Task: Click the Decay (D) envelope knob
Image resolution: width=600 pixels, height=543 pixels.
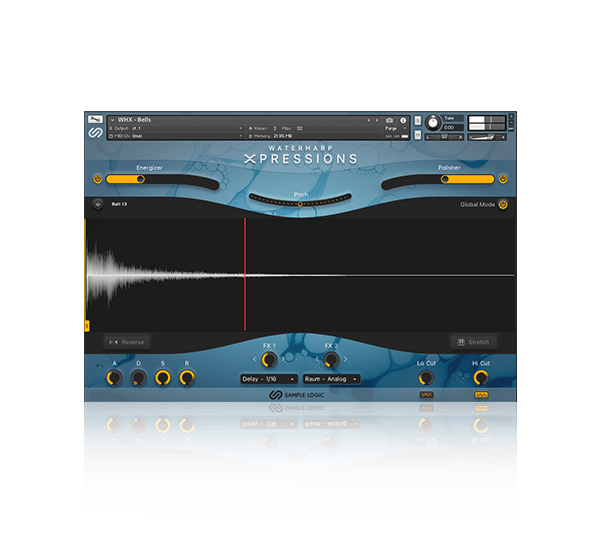Action: [139, 378]
